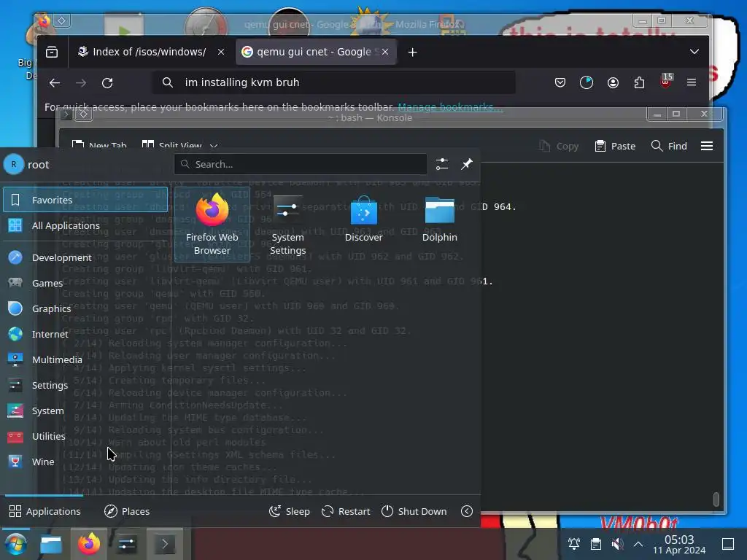Click the show desktop button

728,544
